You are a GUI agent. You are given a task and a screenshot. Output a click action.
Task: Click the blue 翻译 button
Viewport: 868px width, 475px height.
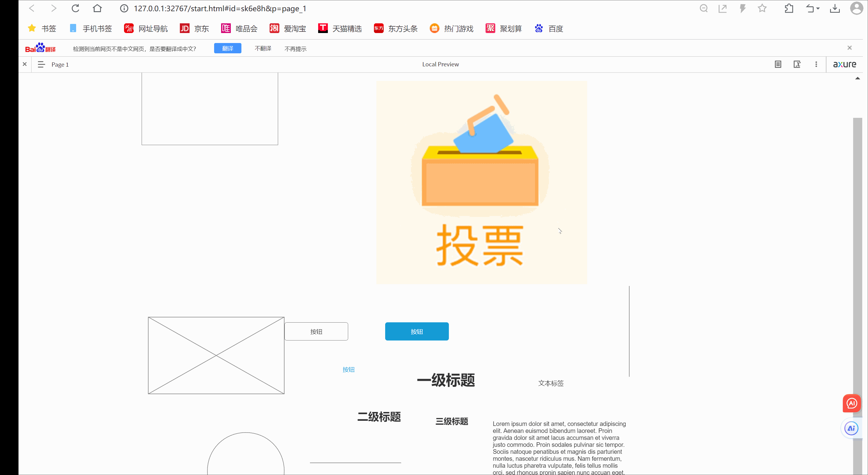coord(227,48)
